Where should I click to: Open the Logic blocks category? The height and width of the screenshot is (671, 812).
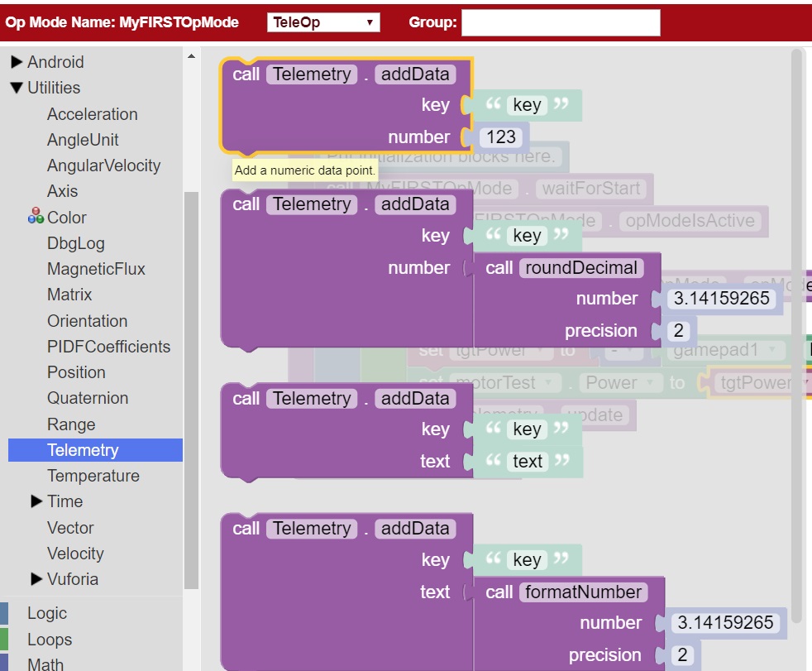click(45, 613)
